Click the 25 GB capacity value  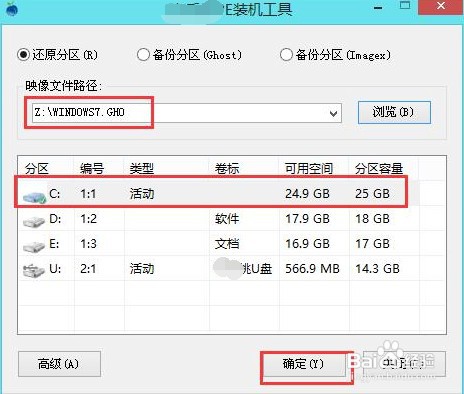(372, 194)
